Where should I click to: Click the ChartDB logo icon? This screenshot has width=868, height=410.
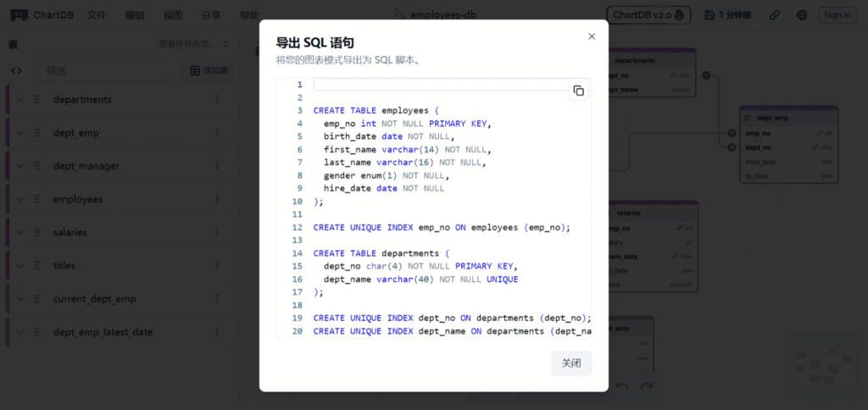19,15
